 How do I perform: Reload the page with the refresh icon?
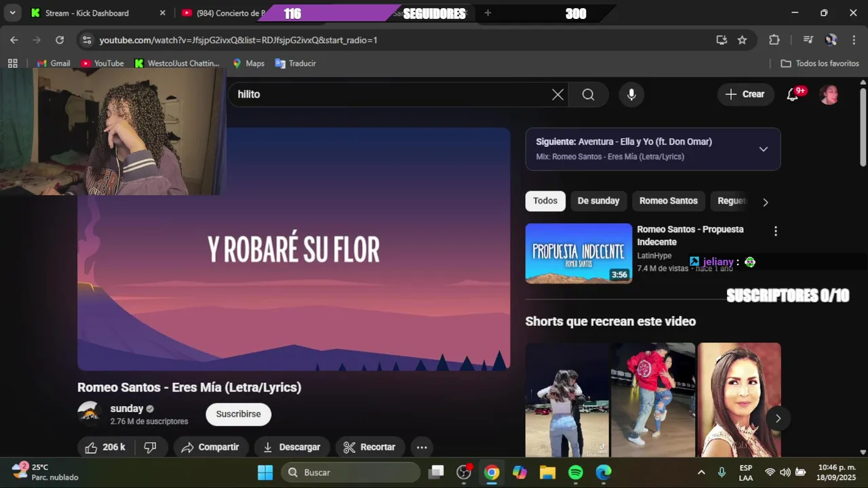point(60,40)
